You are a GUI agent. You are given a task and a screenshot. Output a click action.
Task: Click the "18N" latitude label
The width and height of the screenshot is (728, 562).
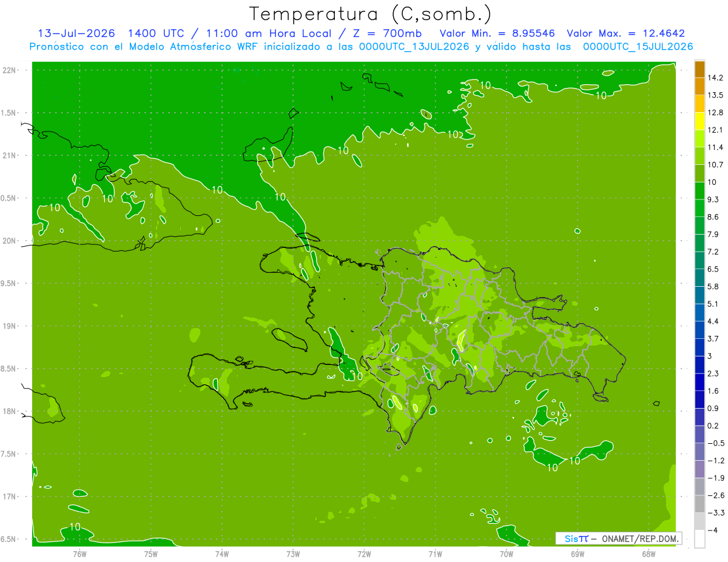10,412
